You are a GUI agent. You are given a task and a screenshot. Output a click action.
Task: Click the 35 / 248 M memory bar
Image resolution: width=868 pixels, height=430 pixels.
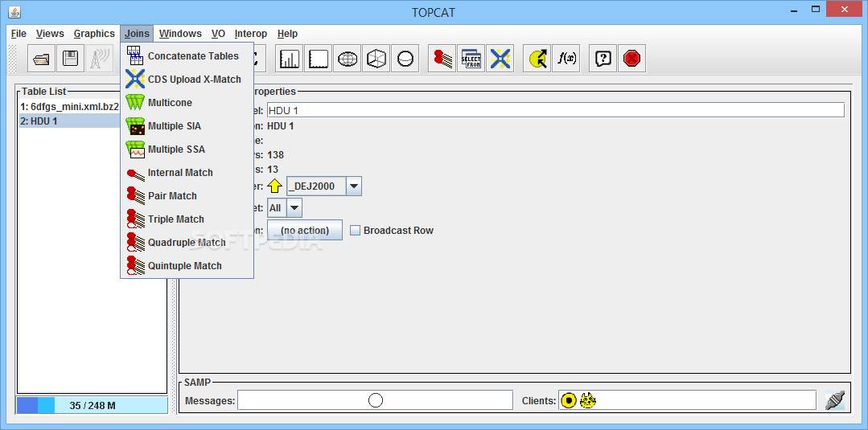click(x=92, y=405)
